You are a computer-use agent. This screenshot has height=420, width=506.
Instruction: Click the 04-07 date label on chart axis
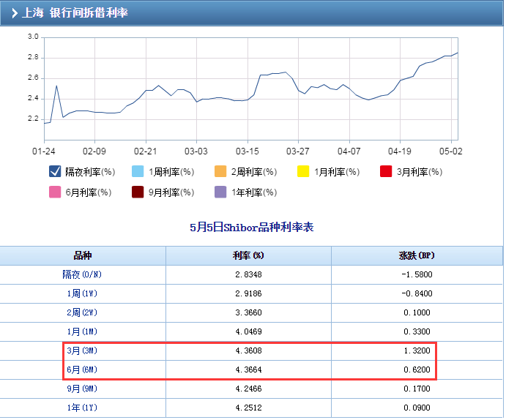(x=349, y=151)
